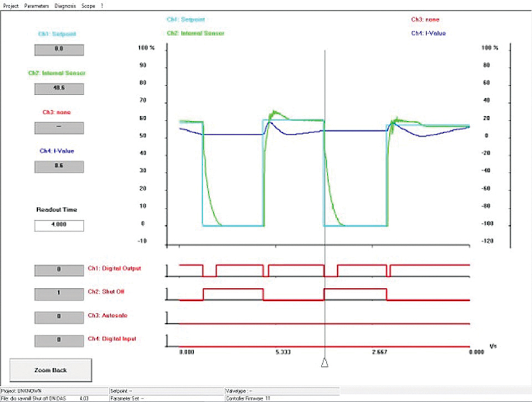The image size is (532, 402).
Task: Click the Ch4 Digital Input value box
Action: [59, 340]
